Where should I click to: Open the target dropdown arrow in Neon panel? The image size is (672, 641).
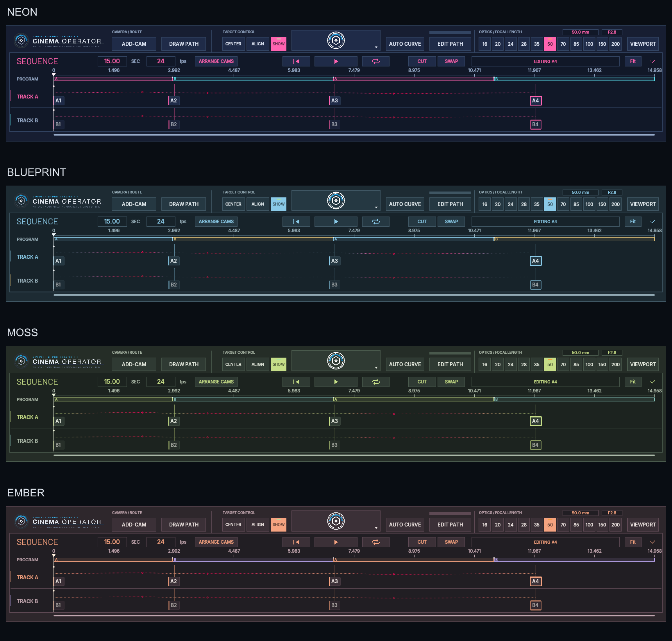(x=376, y=47)
